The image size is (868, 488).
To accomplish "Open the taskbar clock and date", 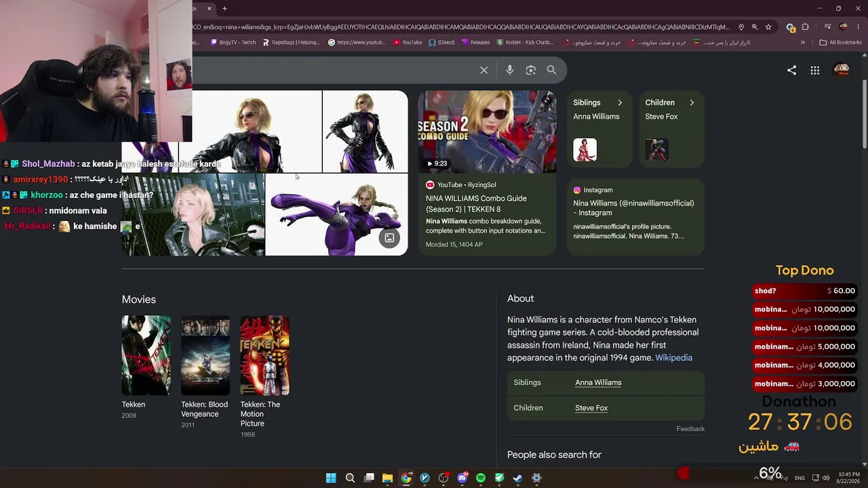I will [848, 478].
